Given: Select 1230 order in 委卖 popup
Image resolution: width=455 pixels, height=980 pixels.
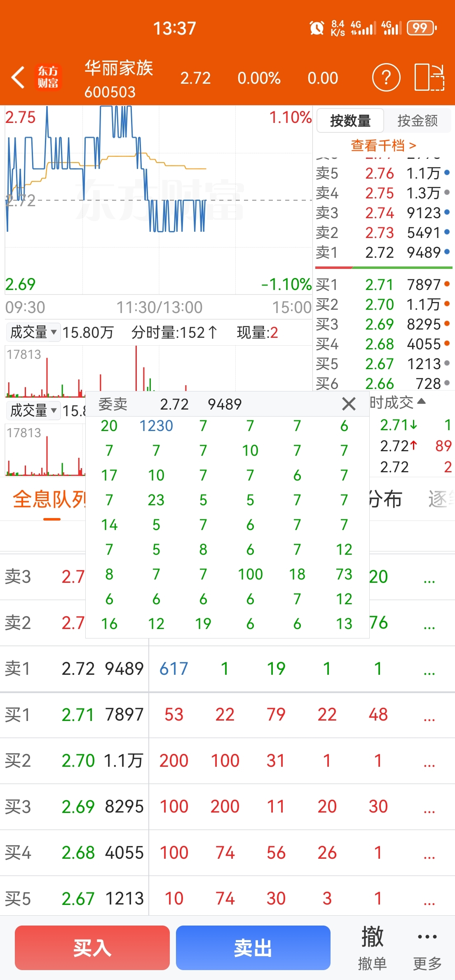Looking at the screenshot, I should tap(156, 426).
